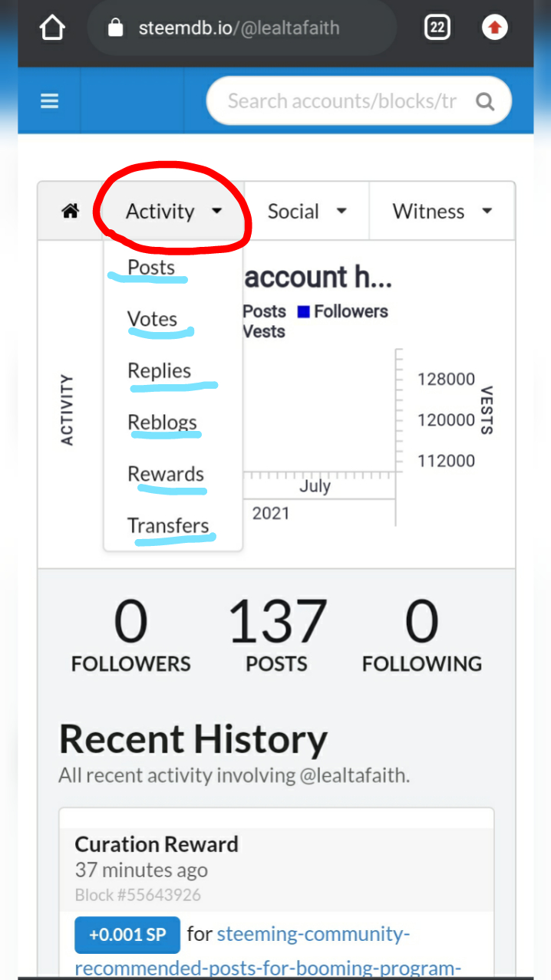
Task: Go to the account home tab icon
Action: [71, 211]
